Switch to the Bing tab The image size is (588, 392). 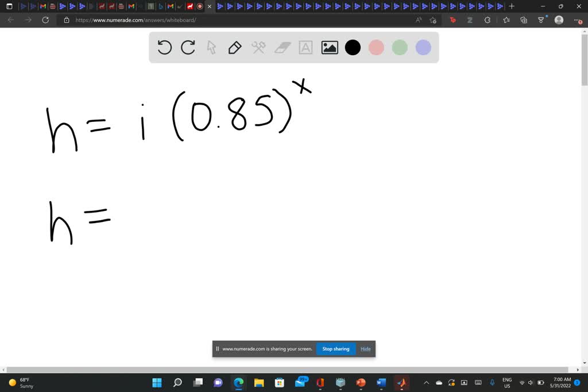161,6
